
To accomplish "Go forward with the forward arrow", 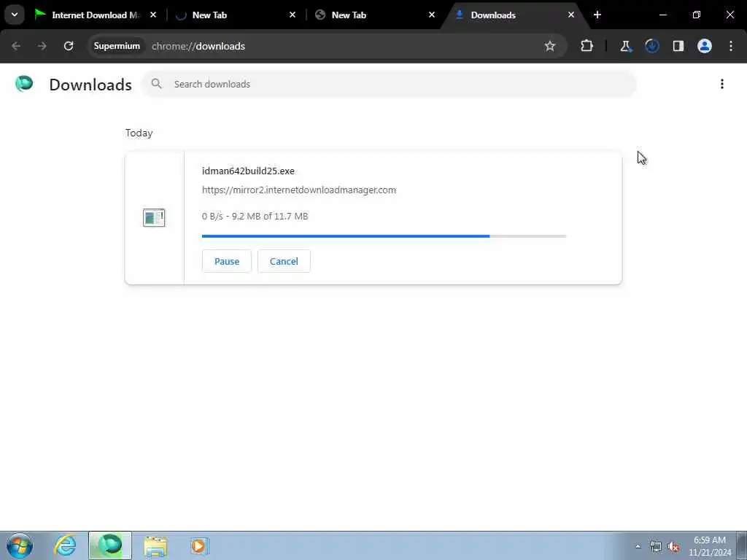I will [x=42, y=46].
